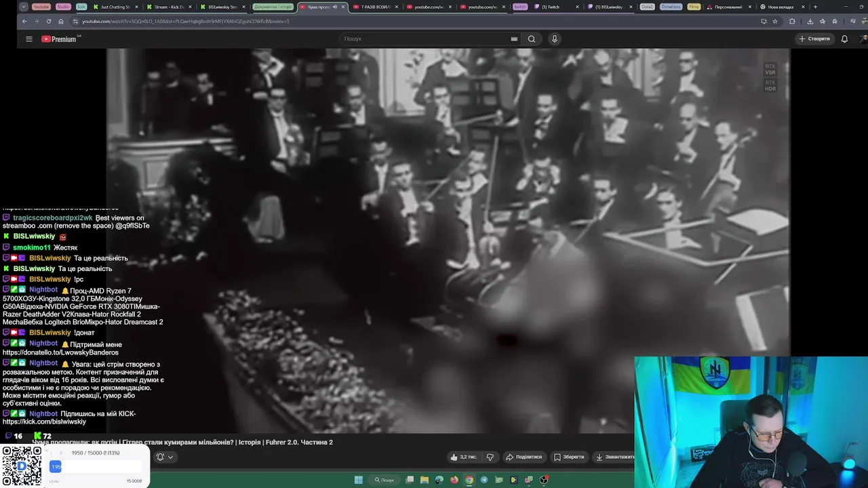Focus the Пошук search field

click(x=427, y=39)
